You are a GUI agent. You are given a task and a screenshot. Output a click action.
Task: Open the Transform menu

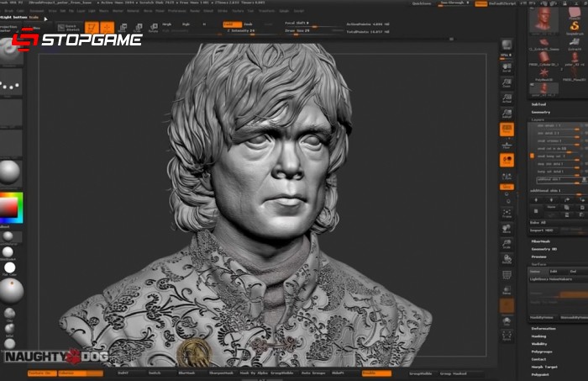267,11
